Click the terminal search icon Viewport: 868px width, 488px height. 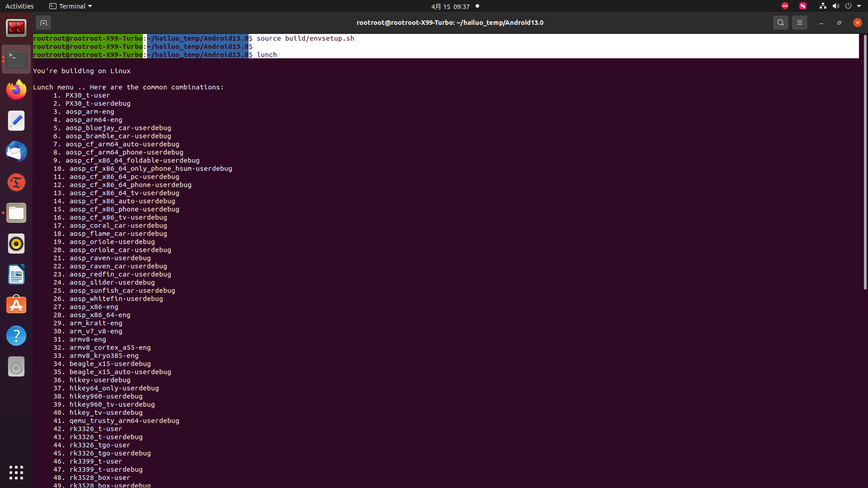point(780,23)
